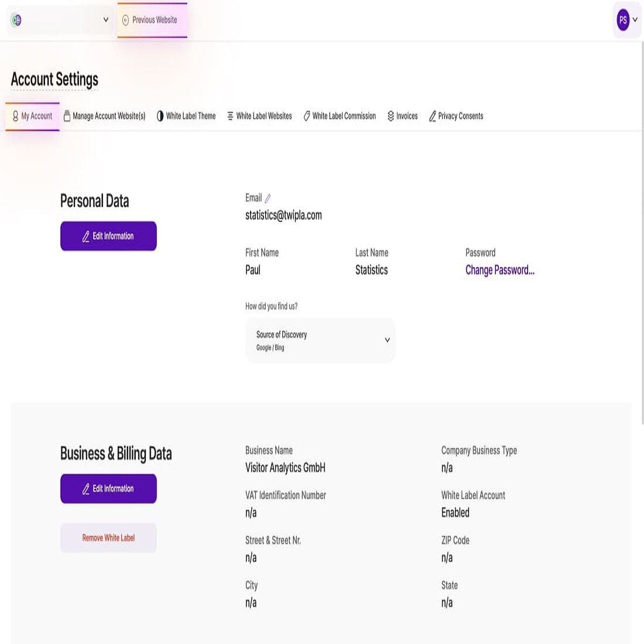Image resolution: width=644 pixels, height=644 pixels.
Task: Click the Account Settings heading
Action: pyautogui.click(x=54, y=79)
